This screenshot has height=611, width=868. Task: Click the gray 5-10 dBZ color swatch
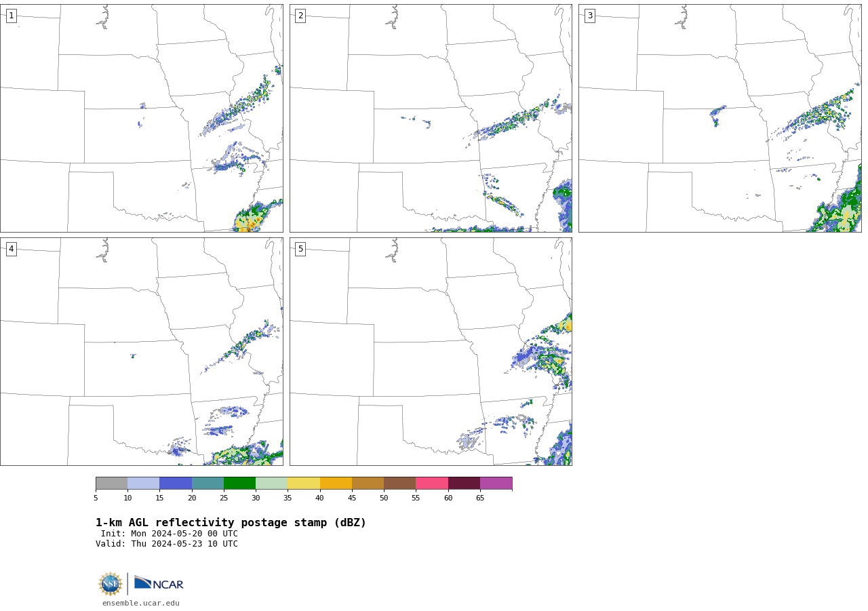pos(111,483)
